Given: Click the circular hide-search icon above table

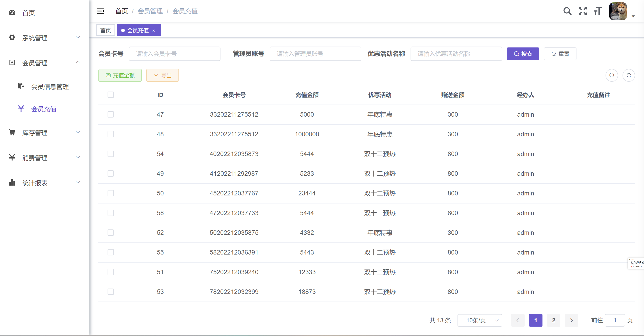Looking at the screenshot, I should [612, 75].
